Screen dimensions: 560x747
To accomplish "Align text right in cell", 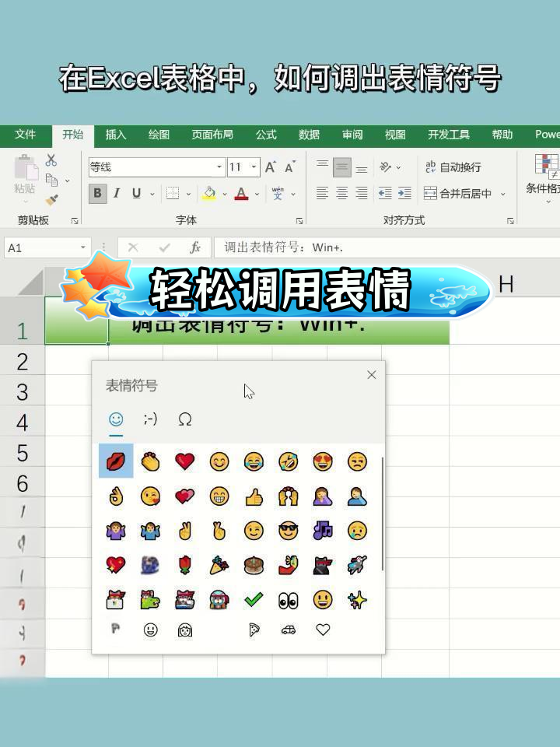I will [x=362, y=193].
